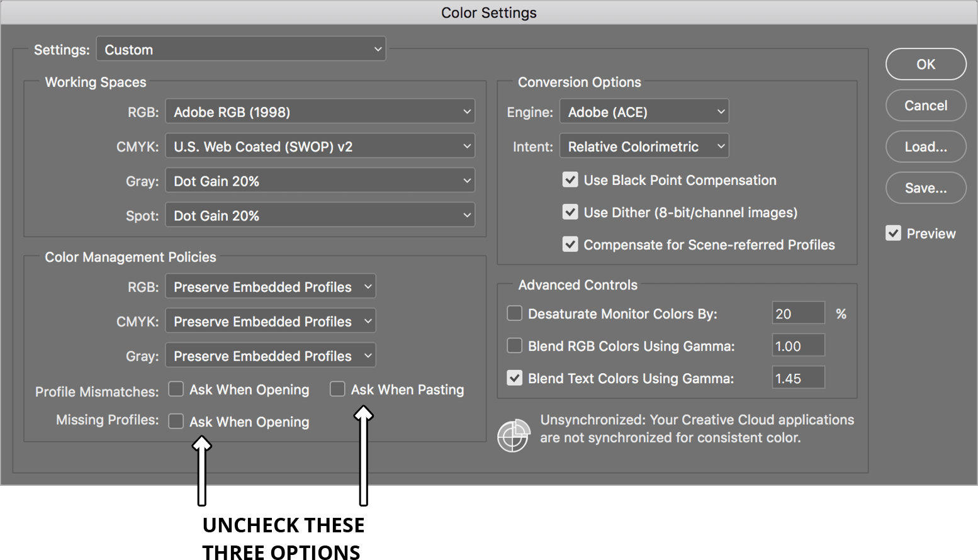Image resolution: width=978 pixels, height=560 pixels.
Task: Open the RGB working space dropdown
Action: click(x=320, y=111)
